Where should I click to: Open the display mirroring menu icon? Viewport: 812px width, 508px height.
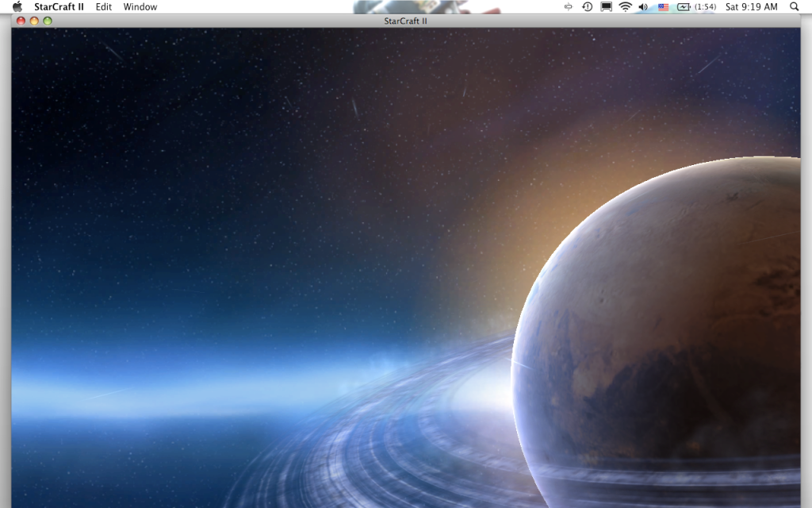tap(606, 7)
